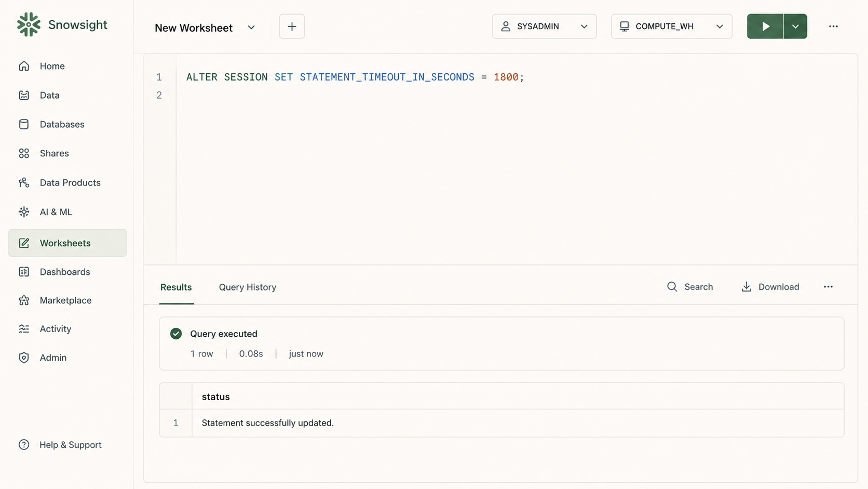Viewport: 868px width, 489px height.
Task: Run the query with play button
Action: tap(765, 27)
